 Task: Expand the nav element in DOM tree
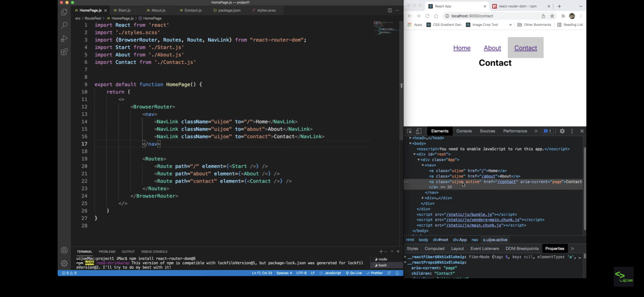[x=423, y=165]
